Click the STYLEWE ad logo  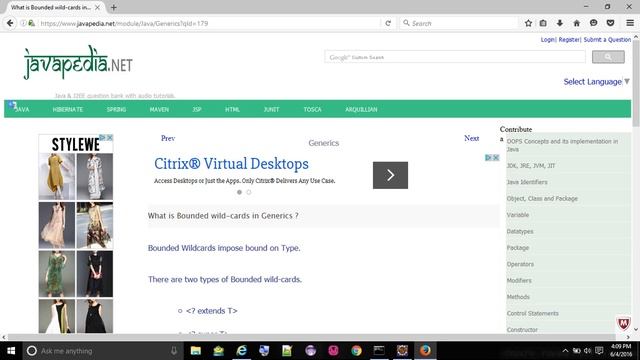(x=76, y=144)
